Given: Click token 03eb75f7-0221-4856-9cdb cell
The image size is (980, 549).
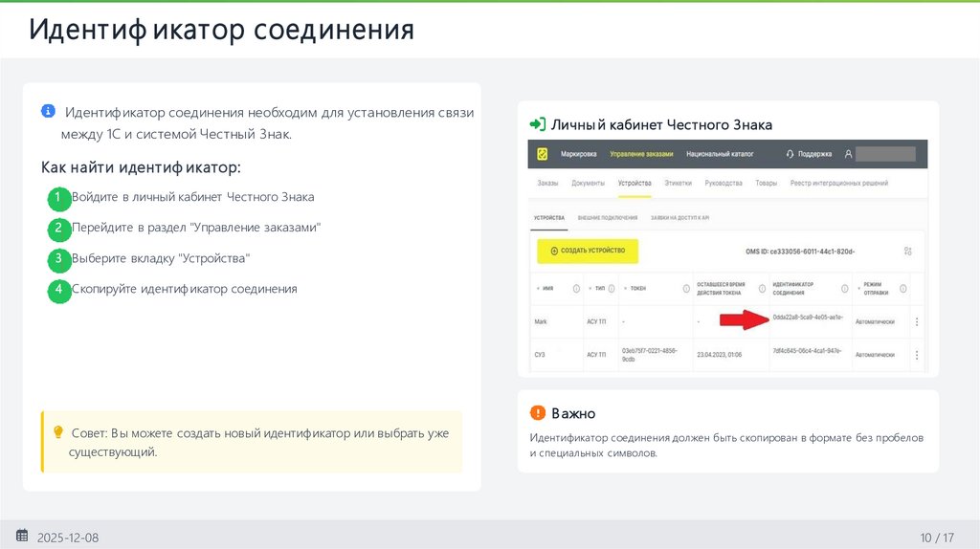Looking at the screenshot, I should (x=650, y=355).
